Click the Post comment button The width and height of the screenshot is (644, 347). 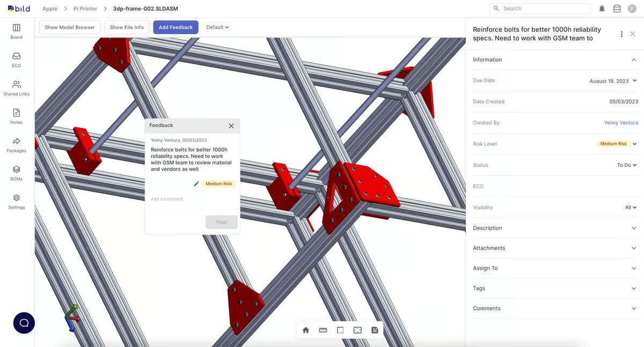[x=222, y=222]
